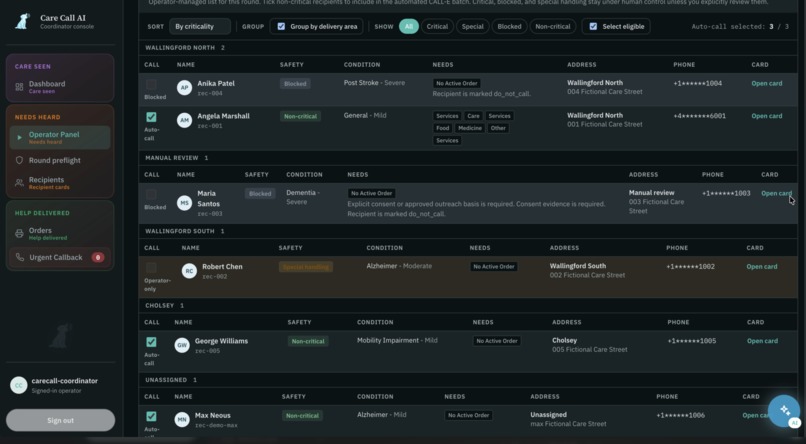The image size is (806, 444).
Task: Uncheck Max Neous's auto-call checkbox
Action: point(151,416)
